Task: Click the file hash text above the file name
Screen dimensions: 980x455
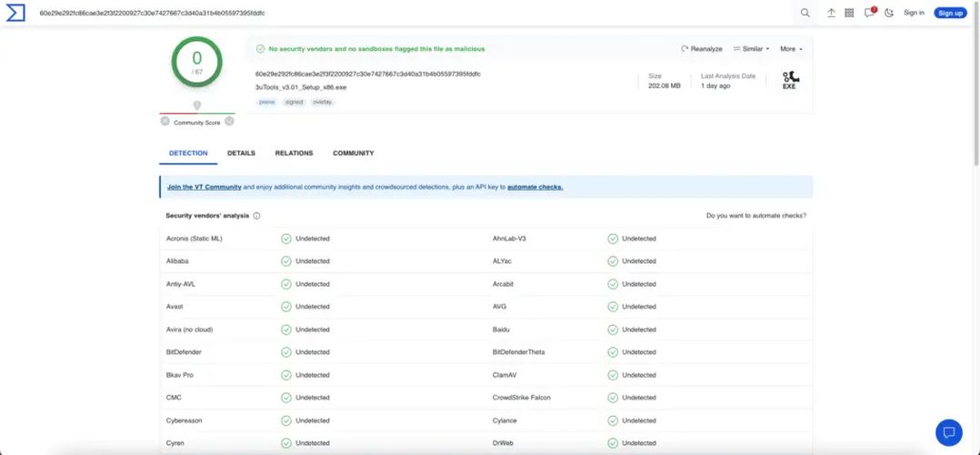Action: (368, 74)
